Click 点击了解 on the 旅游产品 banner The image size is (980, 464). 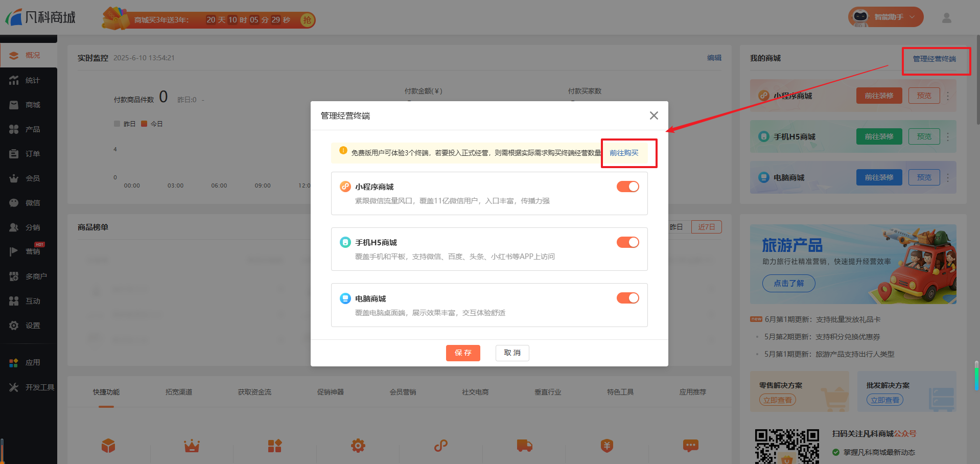click(789, 283)
